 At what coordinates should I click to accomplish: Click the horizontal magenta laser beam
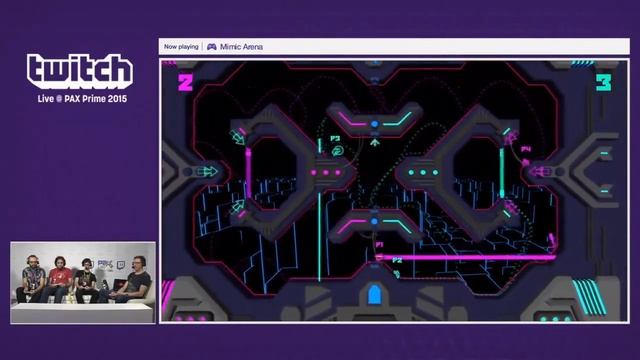[465, 257]
